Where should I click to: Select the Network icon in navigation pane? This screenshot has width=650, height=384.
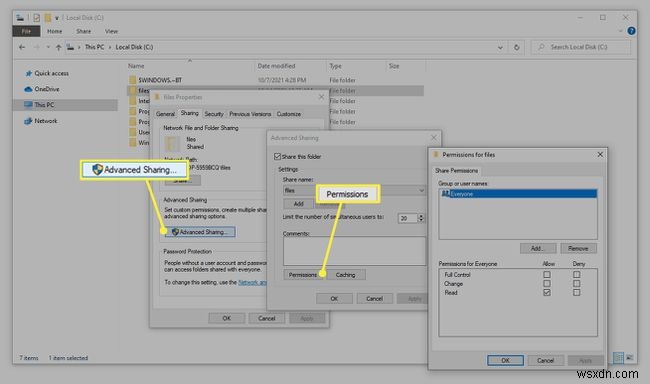click(x=28, y=121)
